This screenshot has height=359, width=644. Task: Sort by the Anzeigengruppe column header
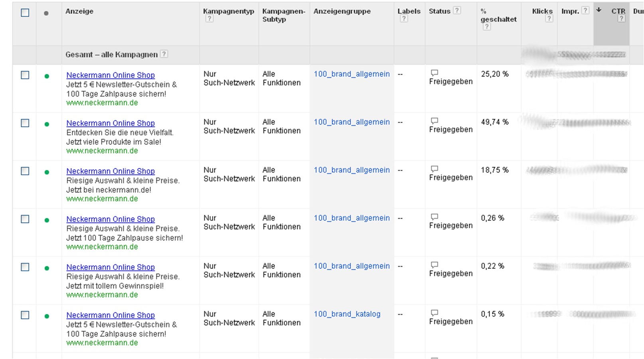tap(342, 11)
